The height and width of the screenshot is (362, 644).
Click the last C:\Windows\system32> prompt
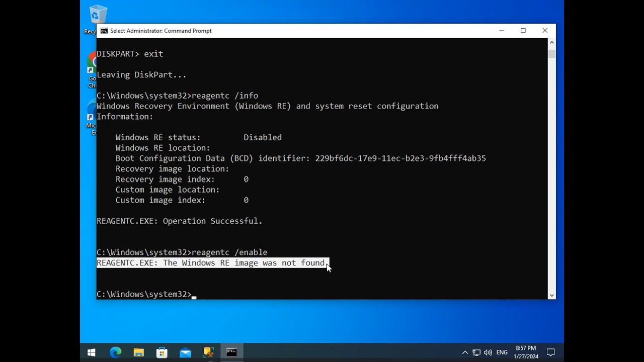144,294
